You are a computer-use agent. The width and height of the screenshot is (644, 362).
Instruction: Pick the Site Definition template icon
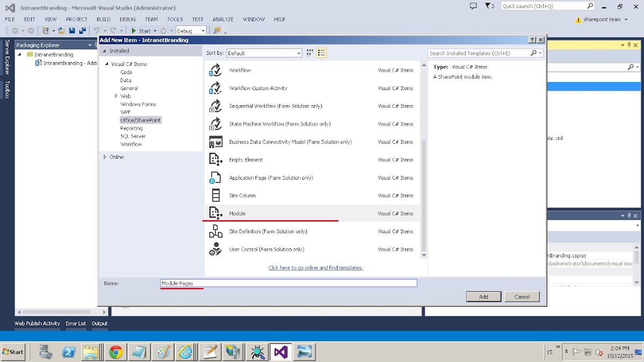click(x=215, y=232)
